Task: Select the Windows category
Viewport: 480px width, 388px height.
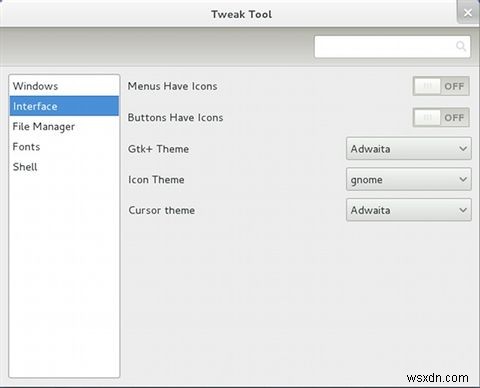Action: 64,86
